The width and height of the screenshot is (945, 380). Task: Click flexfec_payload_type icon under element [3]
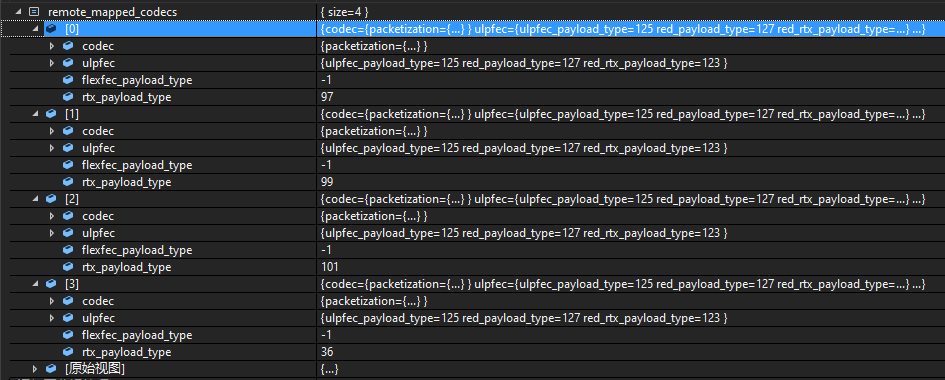click(x=68, y=335)
